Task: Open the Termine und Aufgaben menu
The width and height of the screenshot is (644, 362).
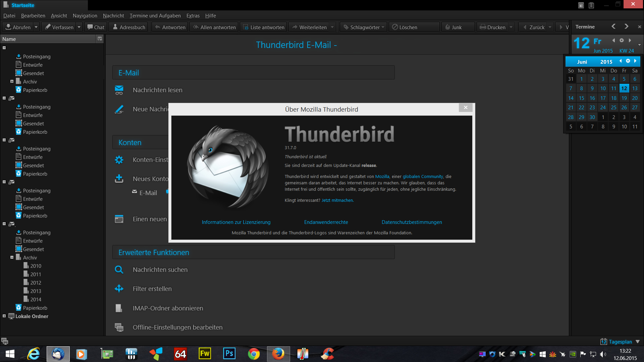Action: click(155, 15)
